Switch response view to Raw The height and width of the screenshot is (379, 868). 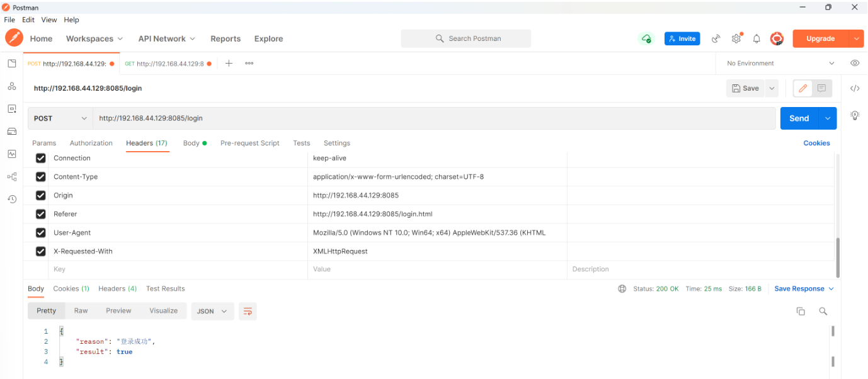coord(81,311)
